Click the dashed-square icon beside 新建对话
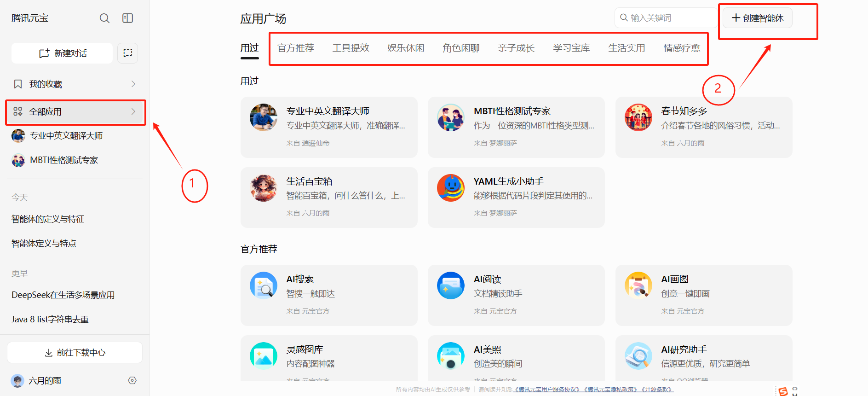This screenshot has width=868, height=396. [x=128, y=53]
